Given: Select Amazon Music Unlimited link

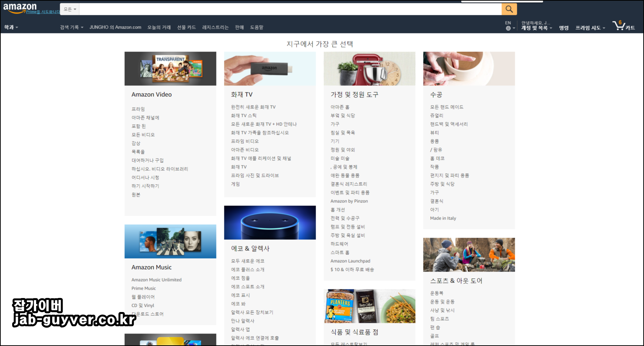Looking at the screenshot, I should pyautogui.click(x=156, y=280).
